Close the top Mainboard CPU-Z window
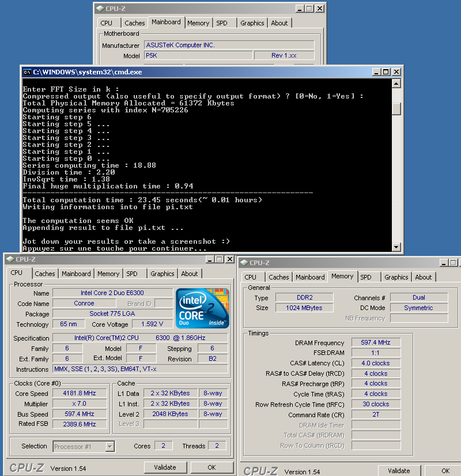 [x=320, y=9]
